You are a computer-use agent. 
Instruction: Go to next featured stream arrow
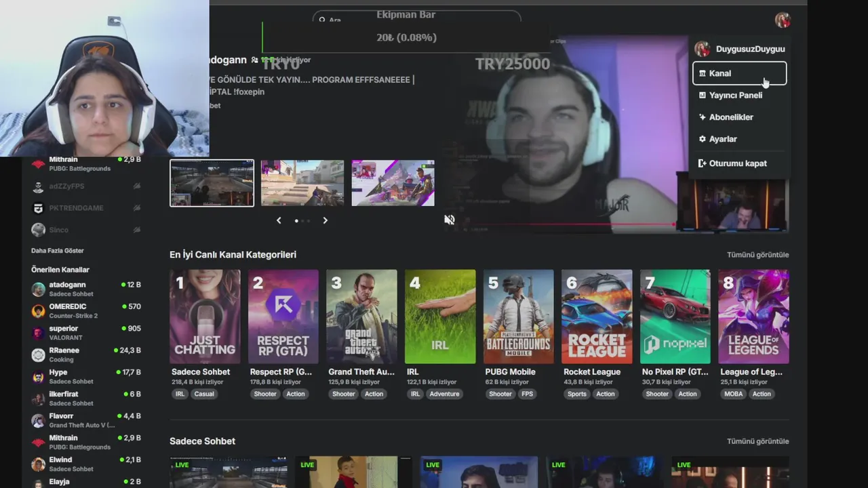tap(325, 220)
